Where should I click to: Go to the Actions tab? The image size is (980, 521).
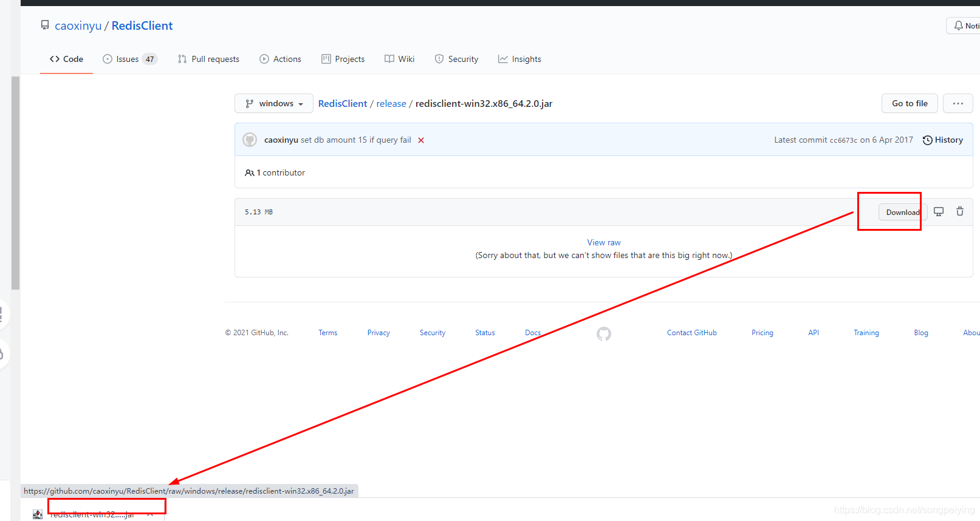(280, 59)
